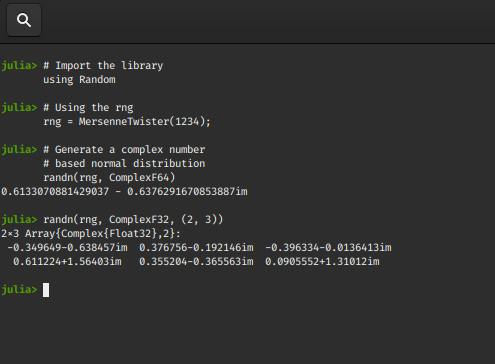This screenshot has height=364, width=495.
Task: Click the value -0.396334-0.0136413im
Action: (328, 248)
